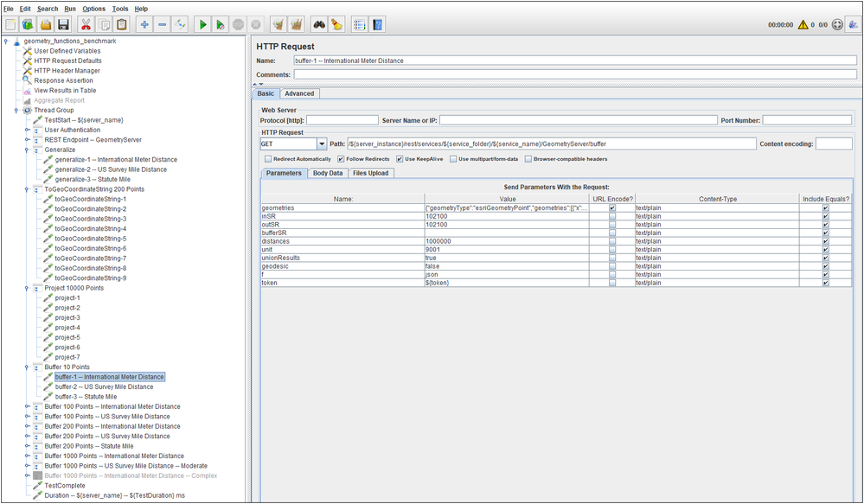
Task: Uncheck the Use KeepAlive checkbox
Action: [x=400, y=159]
